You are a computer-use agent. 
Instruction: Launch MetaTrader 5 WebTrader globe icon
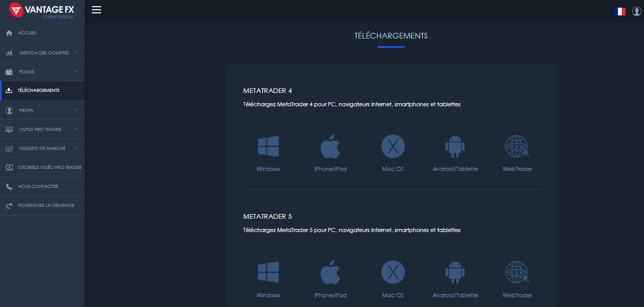pos(517,272)
